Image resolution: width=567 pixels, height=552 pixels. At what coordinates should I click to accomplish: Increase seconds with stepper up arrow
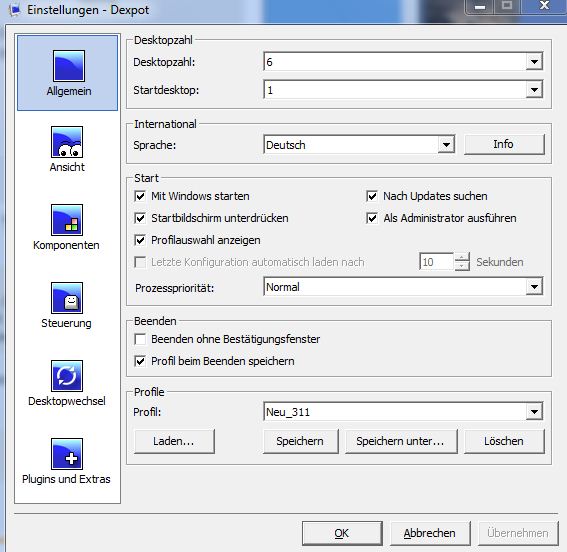click(x=462, y=257)
